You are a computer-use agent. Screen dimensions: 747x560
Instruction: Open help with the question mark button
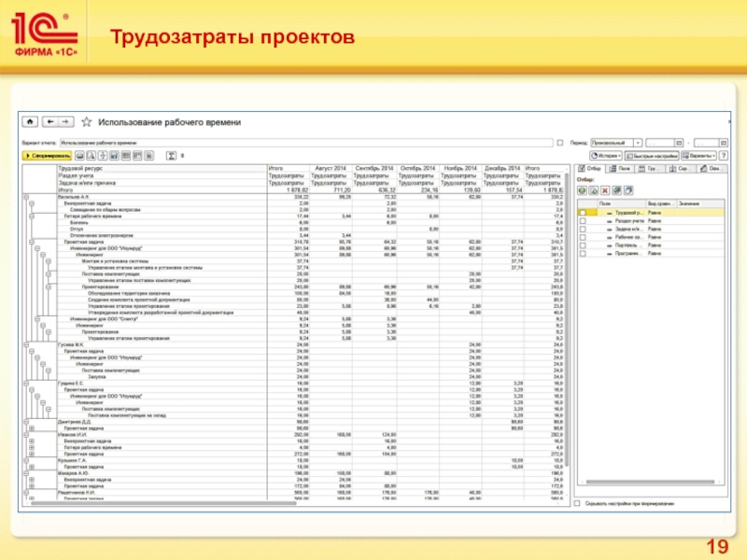[x=723, y=155]
